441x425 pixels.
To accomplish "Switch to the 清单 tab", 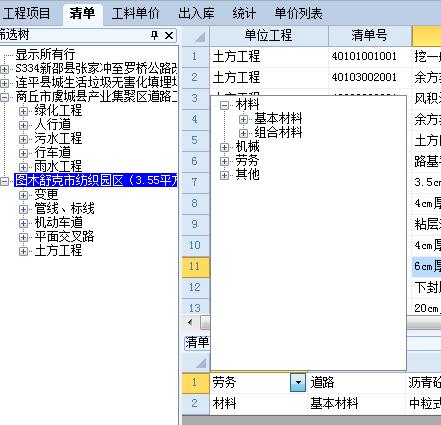I will point(82,13).
